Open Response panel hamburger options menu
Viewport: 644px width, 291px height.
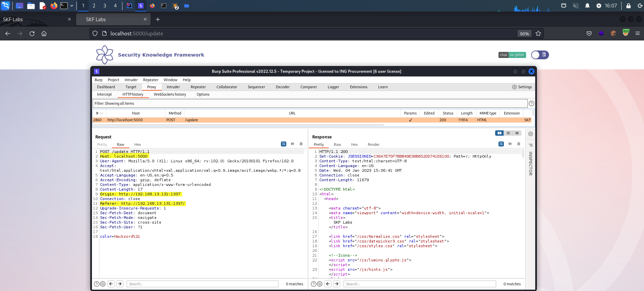click(519, 144)
